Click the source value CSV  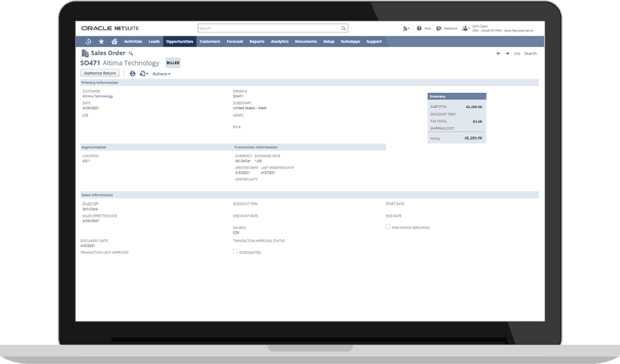click(x=236, y=233)
